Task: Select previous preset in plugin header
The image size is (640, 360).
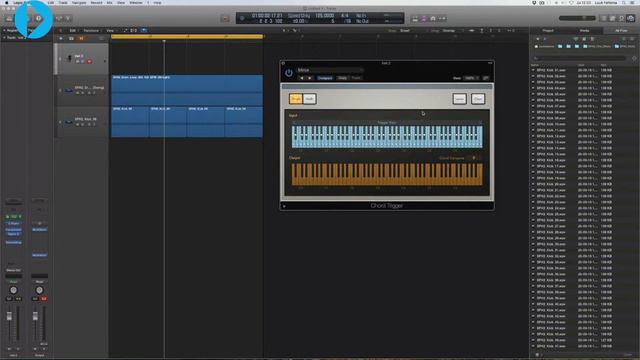Action: (x=302, y=78)
